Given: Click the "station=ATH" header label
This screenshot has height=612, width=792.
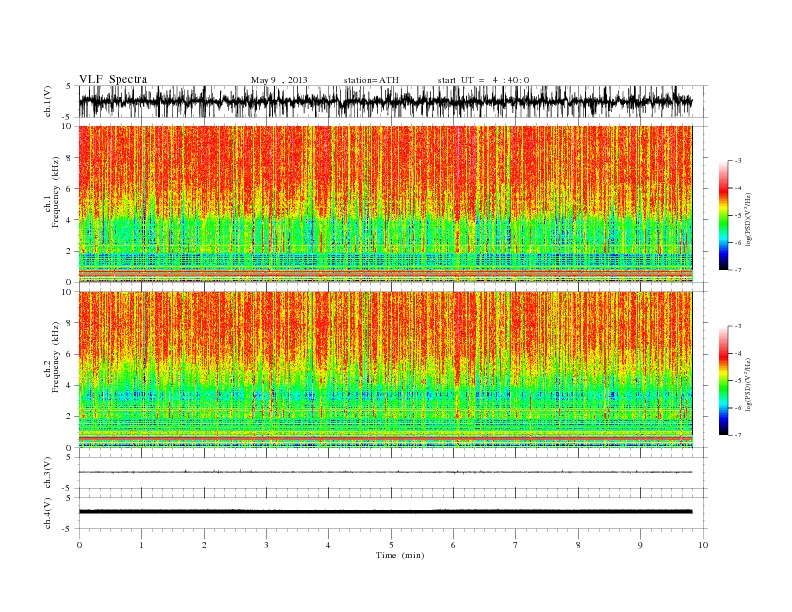Looking at the screenshot, I should pyautogui.click(x=371, y=80).
